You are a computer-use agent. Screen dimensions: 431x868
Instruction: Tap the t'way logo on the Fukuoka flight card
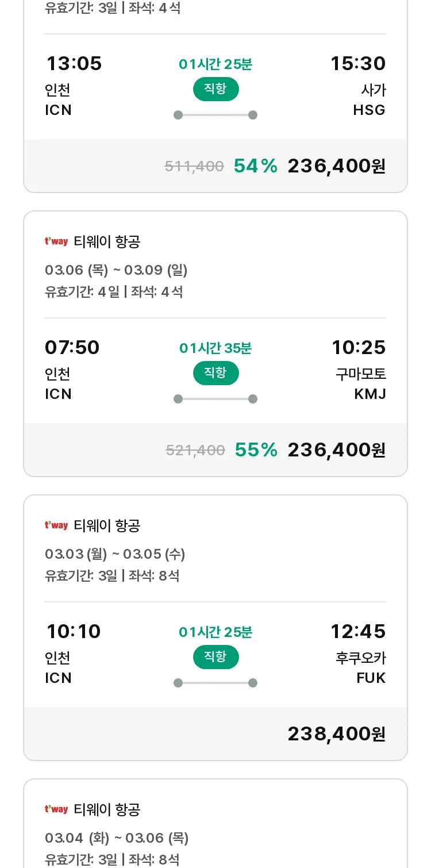click(56, 525)
